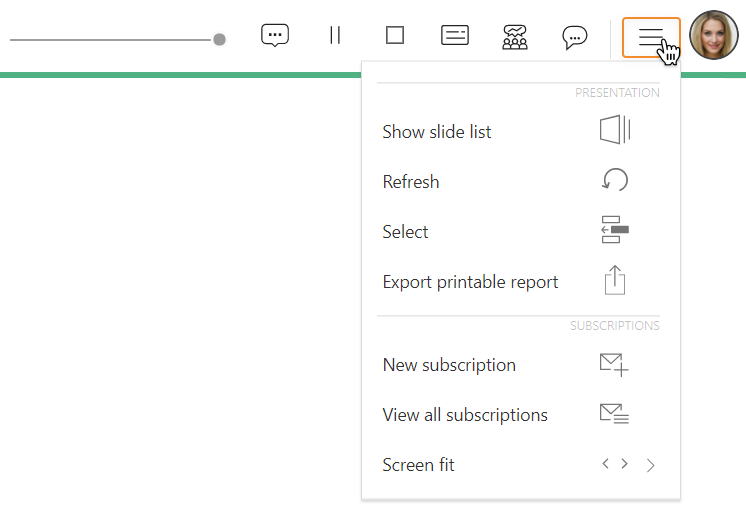
Task: Click the speech box comments icon in toolbar
Action: 275,36
